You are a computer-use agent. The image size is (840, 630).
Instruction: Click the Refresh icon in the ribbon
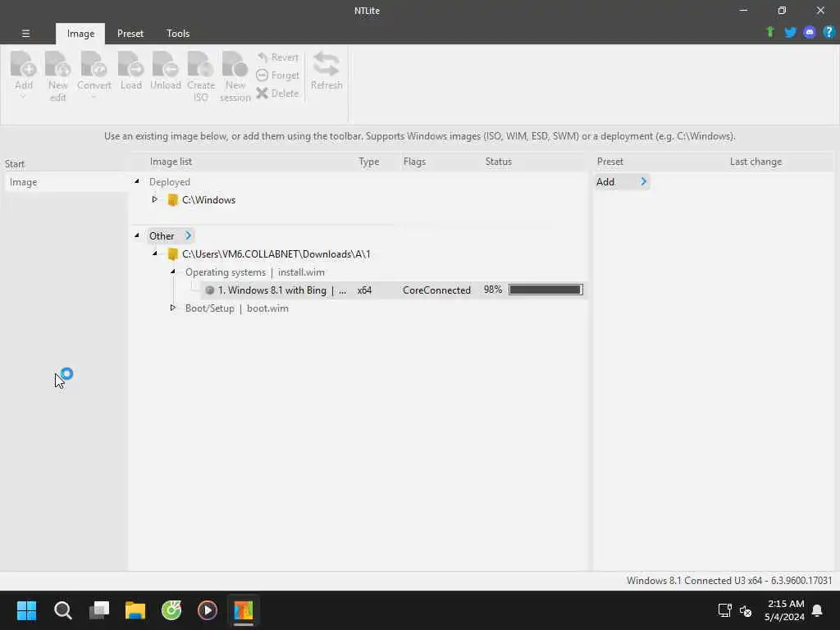326,64
